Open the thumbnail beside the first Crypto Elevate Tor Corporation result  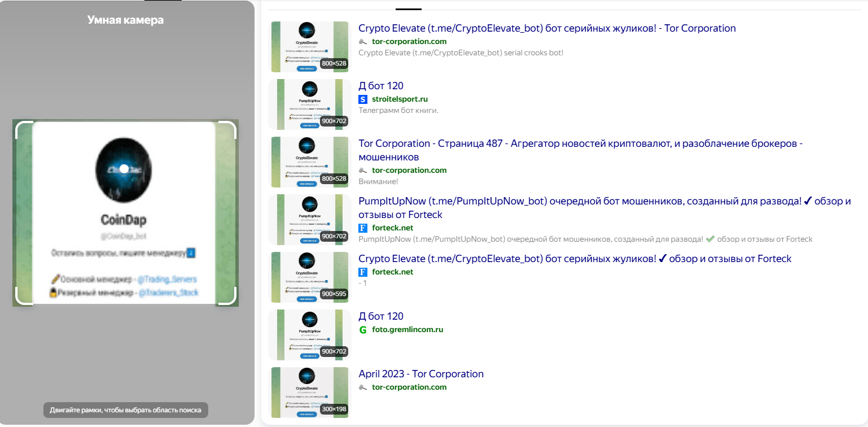tap(310, 47)
